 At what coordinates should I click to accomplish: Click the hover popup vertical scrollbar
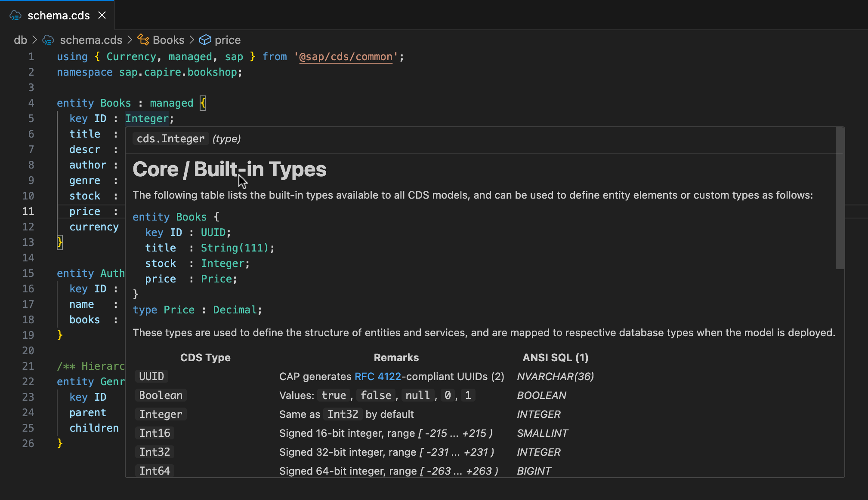pyautogui.click(x=840, y=198)
